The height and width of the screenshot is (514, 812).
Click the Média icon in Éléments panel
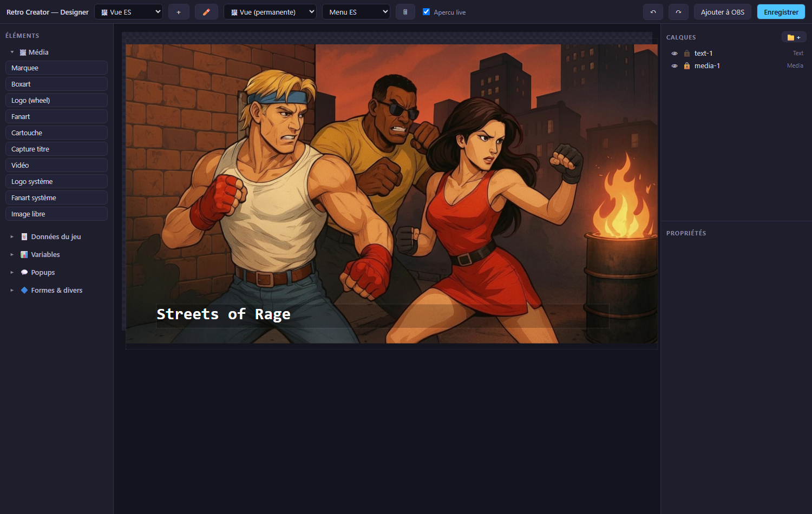[x=23, y=52]
